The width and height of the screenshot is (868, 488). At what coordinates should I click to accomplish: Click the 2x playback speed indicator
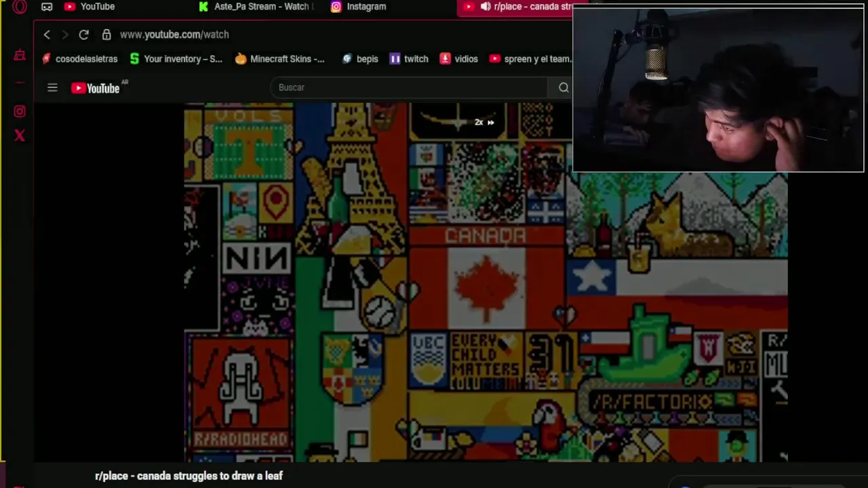click(484, 123)
